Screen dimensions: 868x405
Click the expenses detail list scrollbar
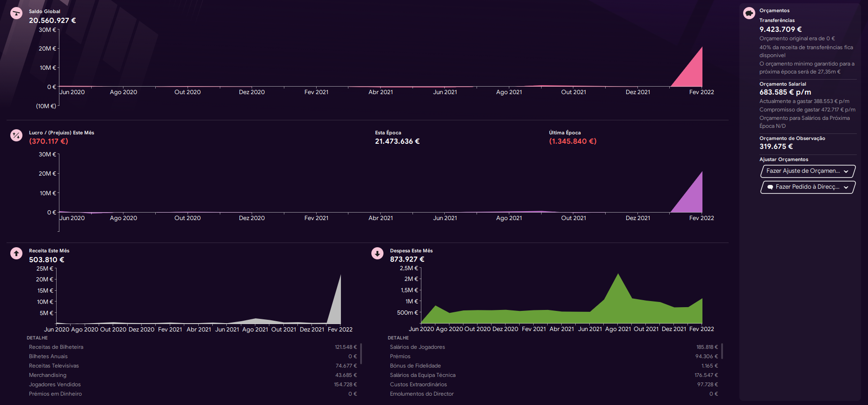[722, 351]
